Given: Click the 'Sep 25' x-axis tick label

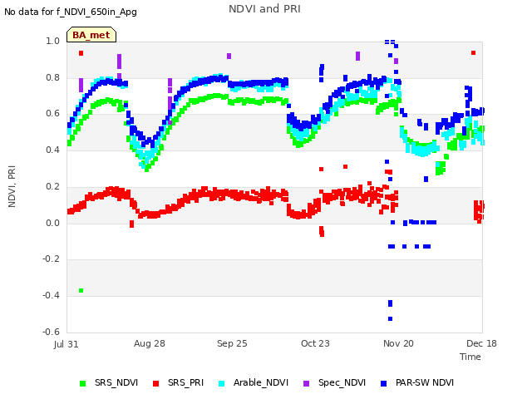Looking at the screenshot, I should (232, 343).
